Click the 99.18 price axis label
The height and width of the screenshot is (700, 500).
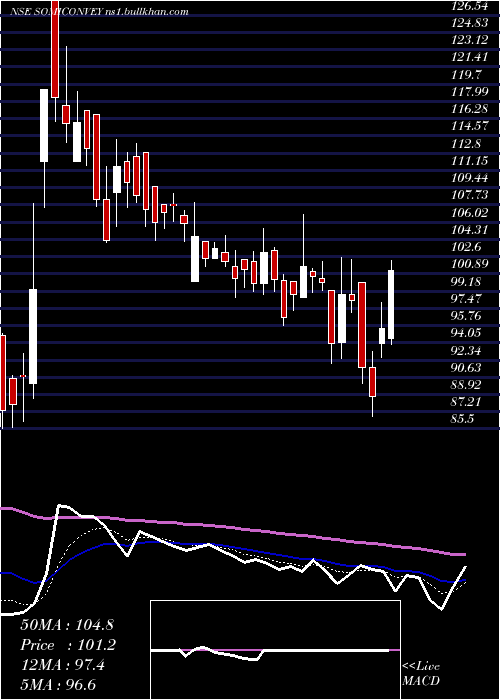coord(466,282)
